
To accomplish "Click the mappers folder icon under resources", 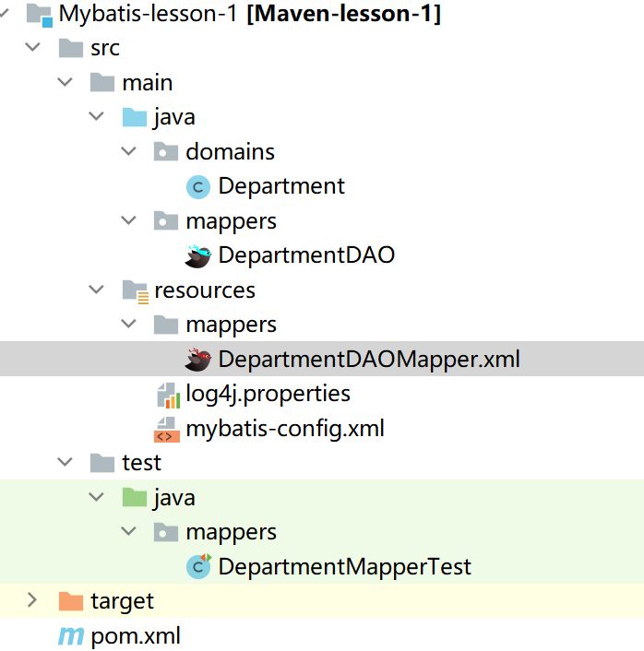I will 166,325.
